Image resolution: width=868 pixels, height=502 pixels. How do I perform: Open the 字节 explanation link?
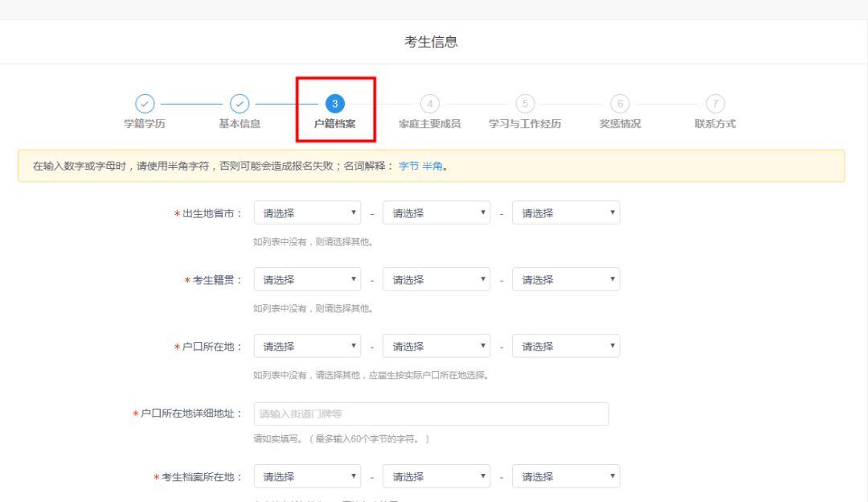point(408,167)
